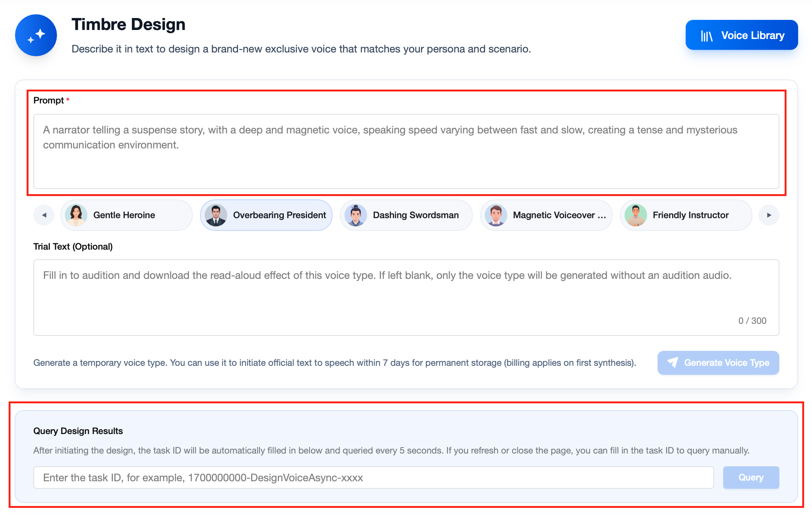Click the Overbearing President avatar
This screenshot has width=812, height=515.
click(x=216, y=215)
